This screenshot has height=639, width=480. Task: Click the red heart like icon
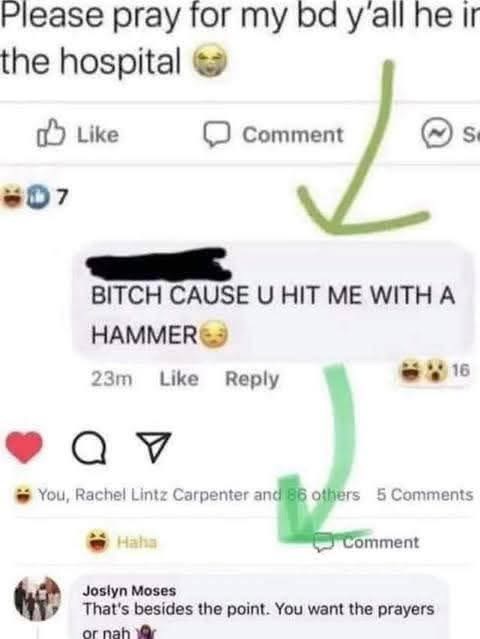(x=24, y=447)
